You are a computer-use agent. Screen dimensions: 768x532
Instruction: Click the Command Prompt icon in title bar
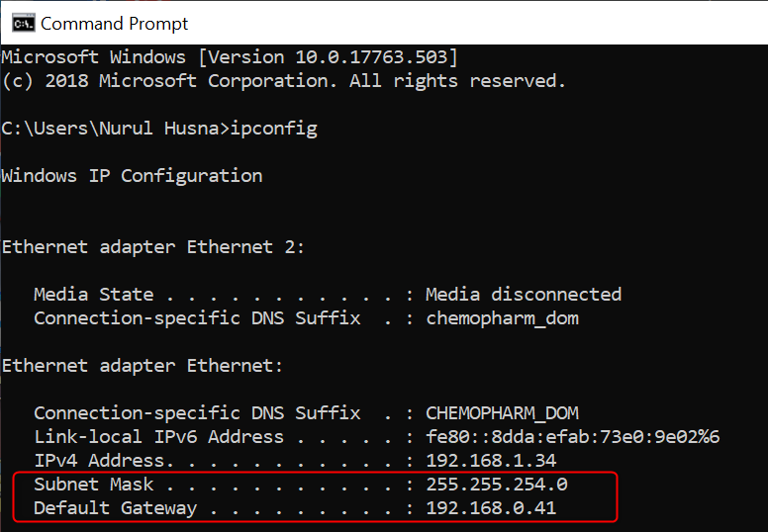tap(21, 23)
